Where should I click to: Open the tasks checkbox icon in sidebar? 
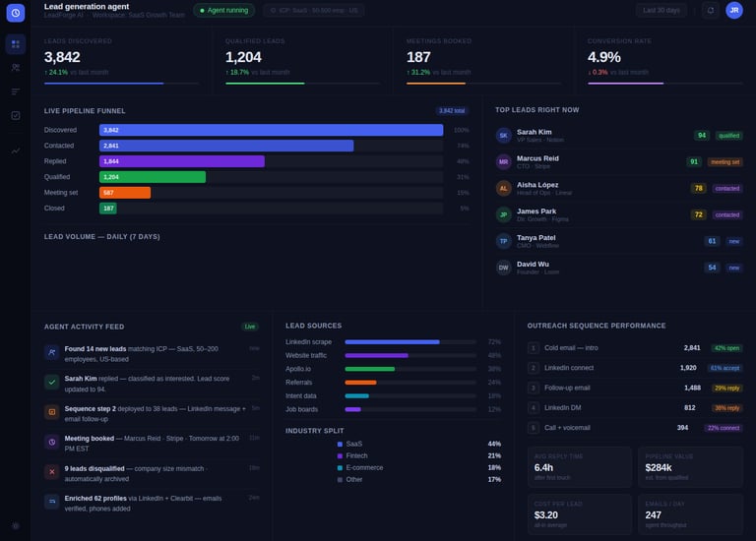coord(16,116)
